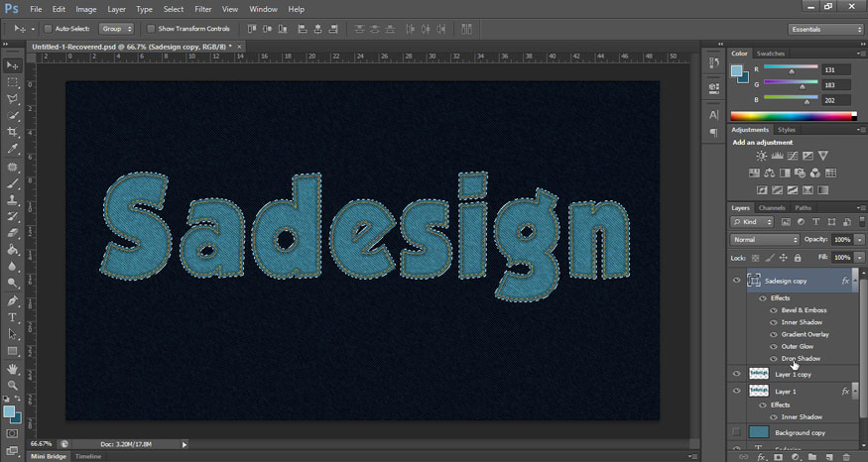Viewport: 868px width, 462px height.
Task: Select the Polygonal Lasso tool
Action: click(x=12, y=99)
